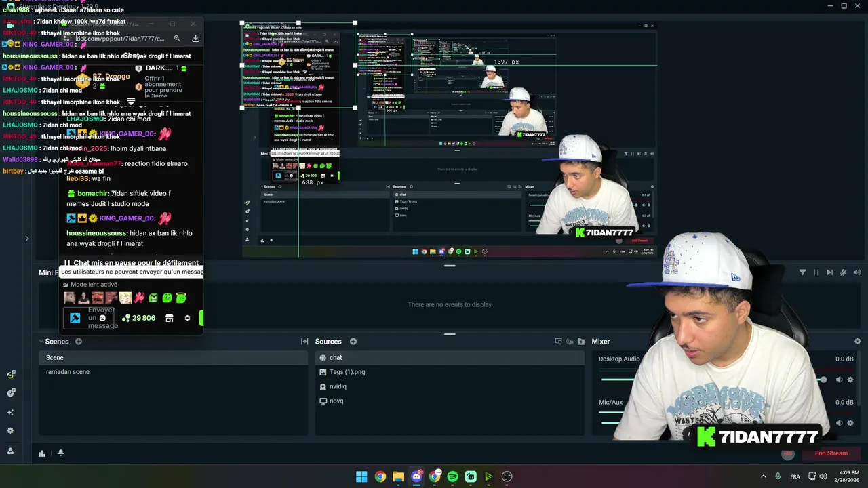Add a new source with plus icon
868x488 pixels.
(353, 342)
